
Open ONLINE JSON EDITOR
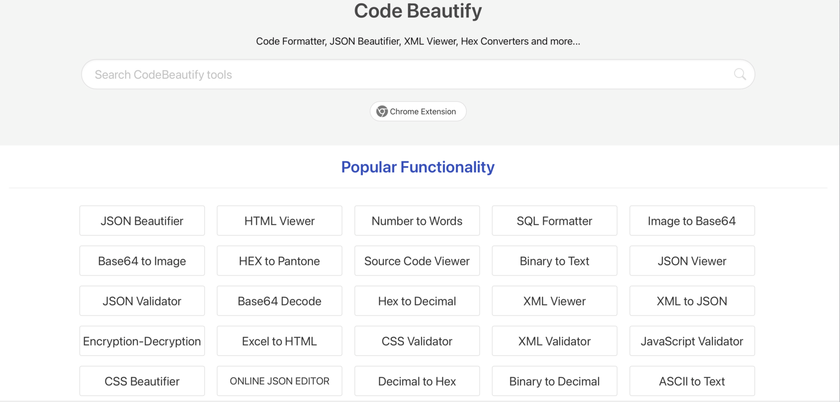[x=280, y=382]
